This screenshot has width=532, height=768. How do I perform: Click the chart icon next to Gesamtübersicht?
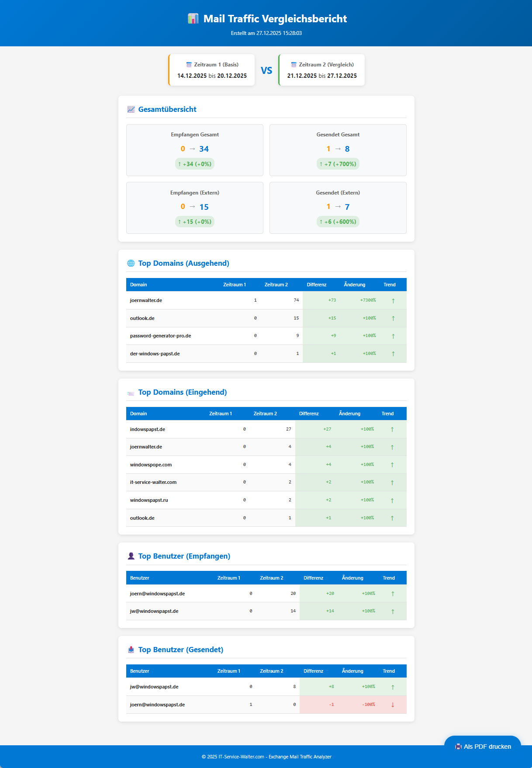(x=131, y=109)
